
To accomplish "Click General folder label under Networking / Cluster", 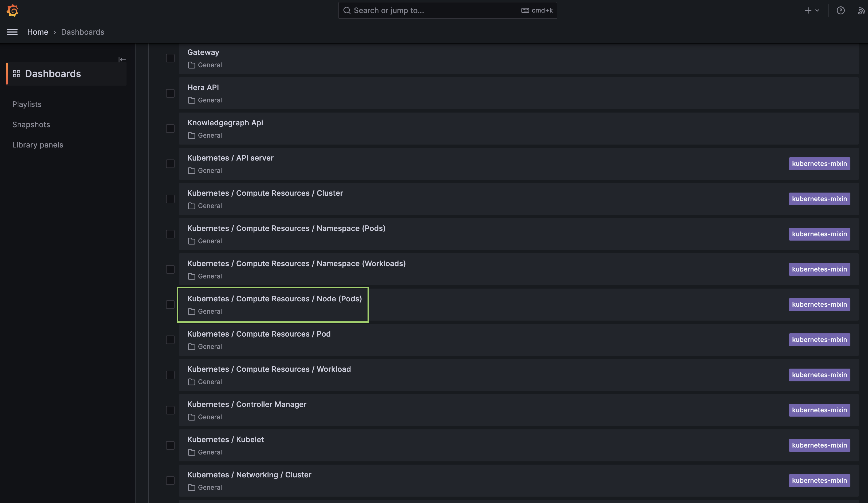I will (210, 488).
